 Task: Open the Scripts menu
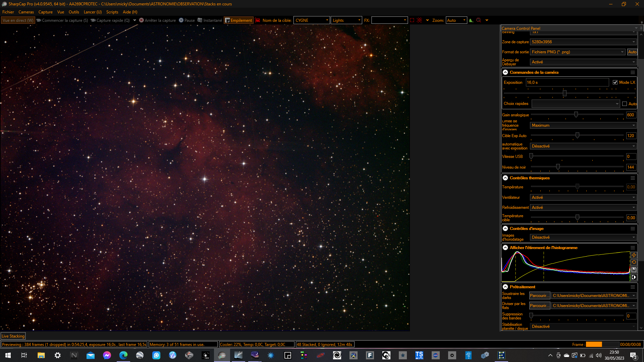click(x=112, y=12)
